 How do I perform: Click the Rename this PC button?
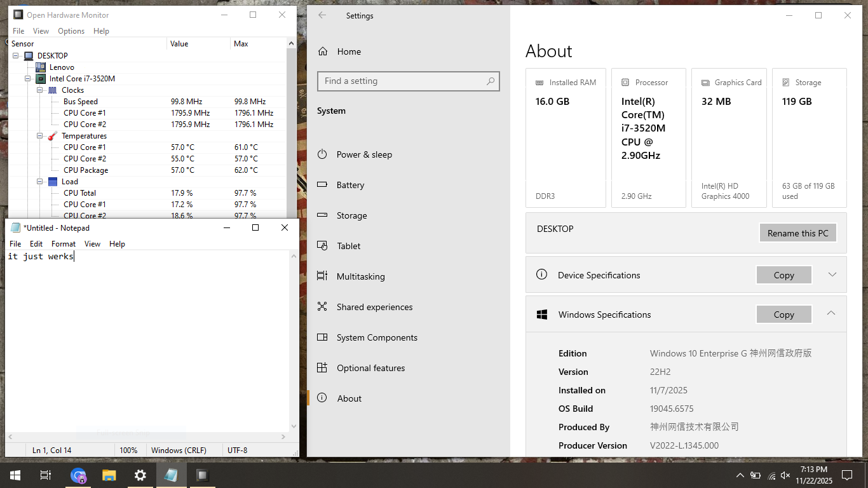[x=798, y=233]
